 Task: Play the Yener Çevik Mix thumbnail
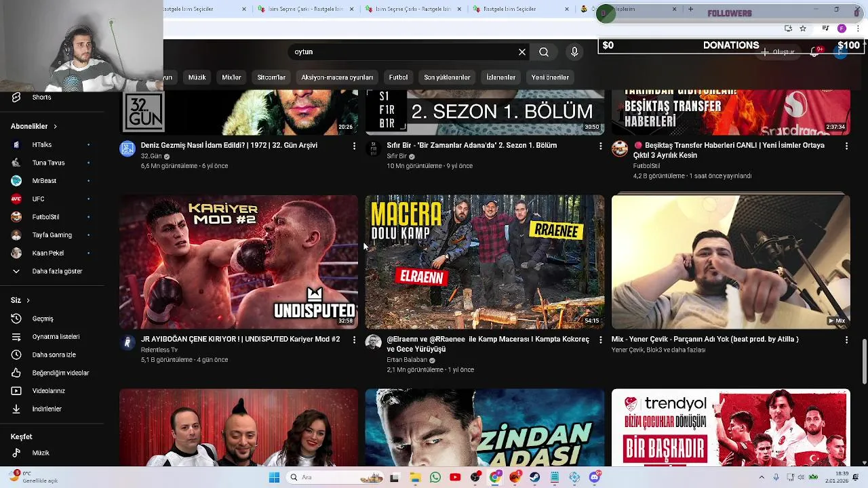pyautogui.click(x=731, y=262)
